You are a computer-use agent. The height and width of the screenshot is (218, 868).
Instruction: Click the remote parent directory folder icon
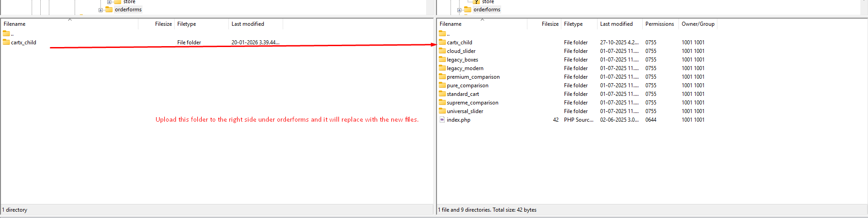point(442,33)
